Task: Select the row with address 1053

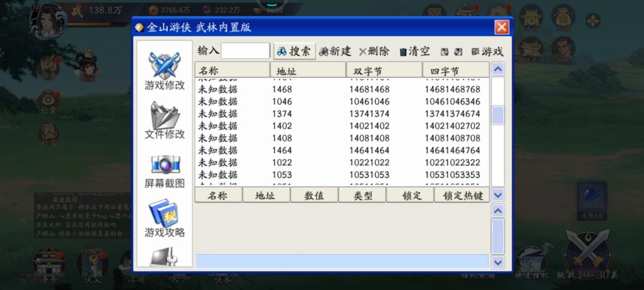Action: tap(342, 175)
